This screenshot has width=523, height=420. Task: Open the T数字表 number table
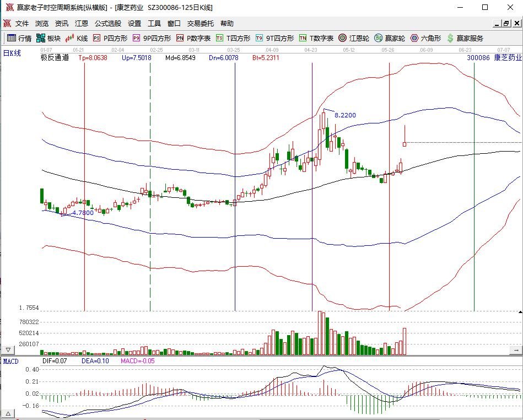316,38
